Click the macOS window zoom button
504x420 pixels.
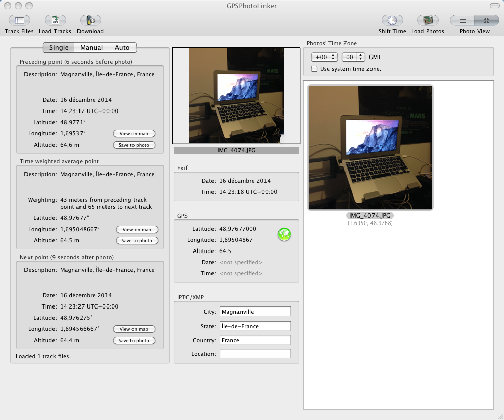click(29, 6)
